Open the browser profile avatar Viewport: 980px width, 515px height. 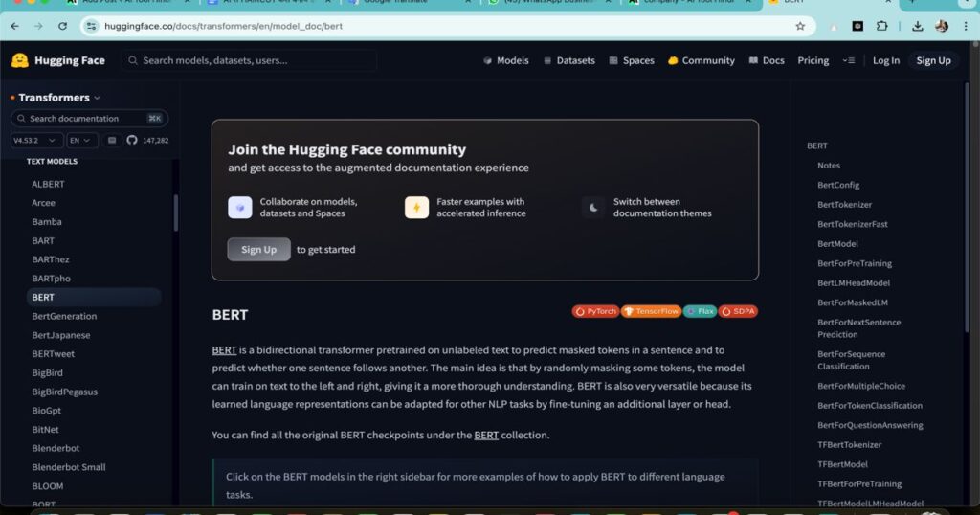point(942,26)
